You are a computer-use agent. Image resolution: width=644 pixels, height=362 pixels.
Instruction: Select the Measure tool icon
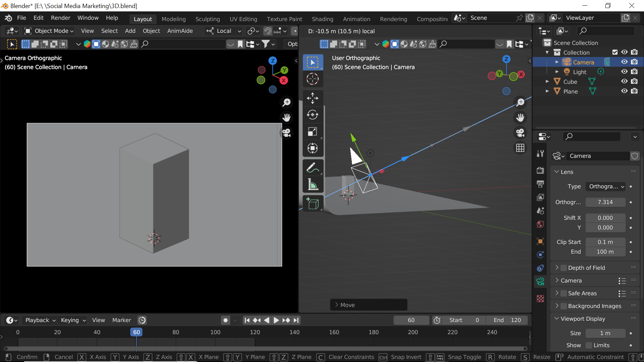pyautogui.click(x=313, y=185)
